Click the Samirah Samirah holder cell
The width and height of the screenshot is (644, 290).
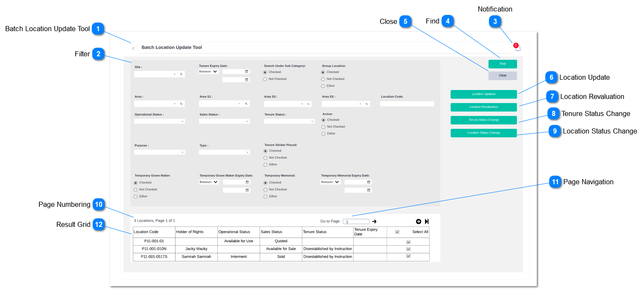pos(196,257)
